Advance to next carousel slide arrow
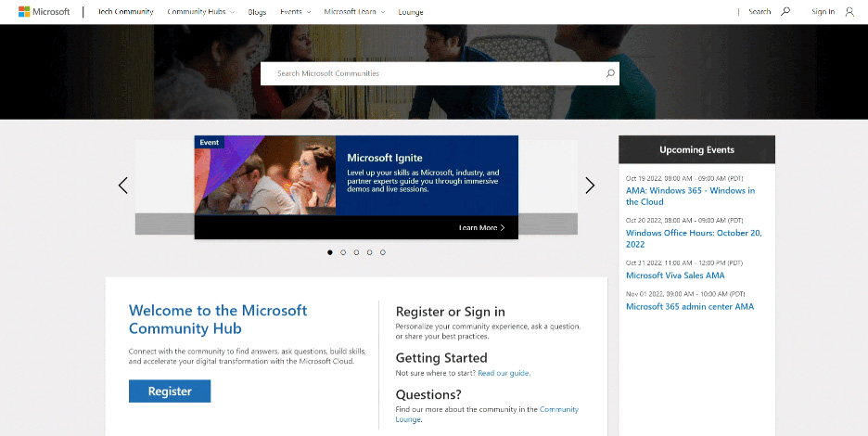The image size is (868, 436). tap(590, 186)
